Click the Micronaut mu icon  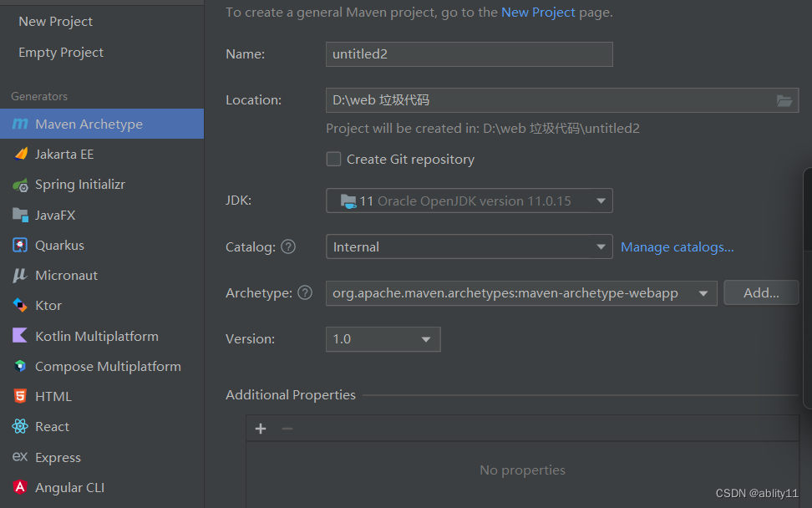20,276
